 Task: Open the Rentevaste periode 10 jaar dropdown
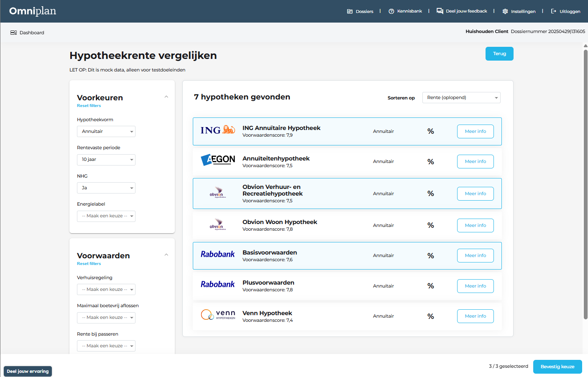pyautogui.click(x=106, y=160)
